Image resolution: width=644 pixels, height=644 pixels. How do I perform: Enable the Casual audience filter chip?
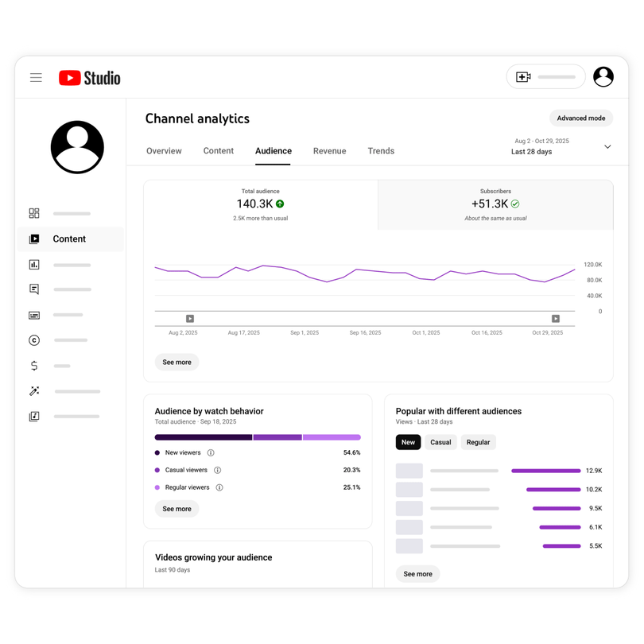[440, 442]
